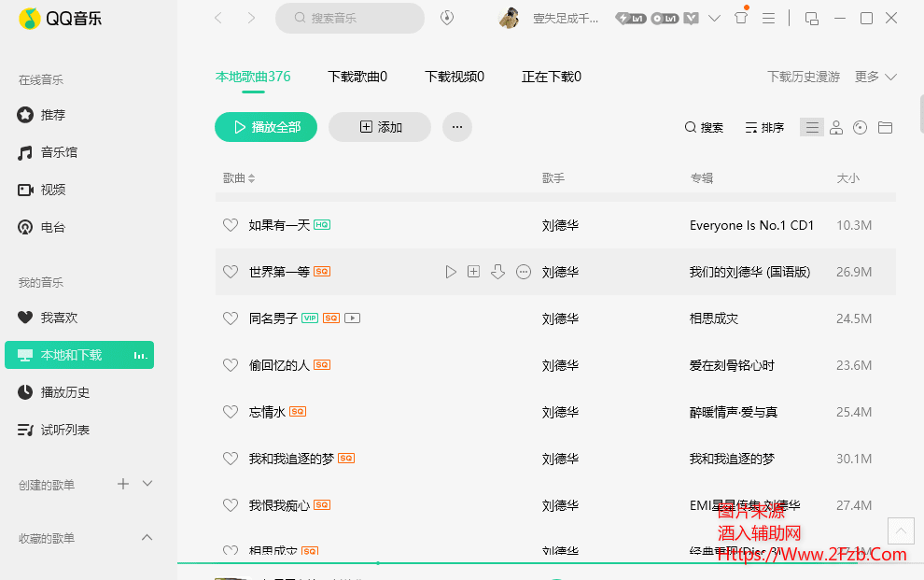Image resolution: width=924 pixels, height=580 pixels.
Task: Favorite the song 偷回忆的人
Action: (x=231, y=365)
